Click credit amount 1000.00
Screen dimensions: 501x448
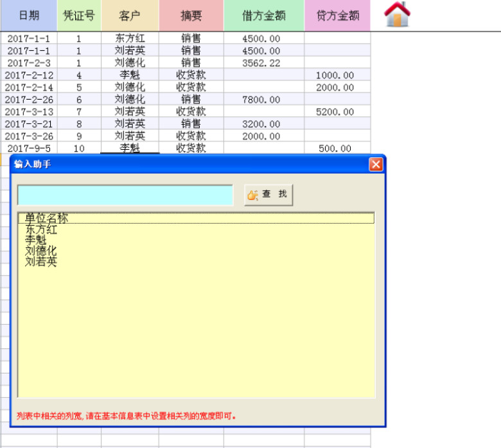tap(337, 75)
